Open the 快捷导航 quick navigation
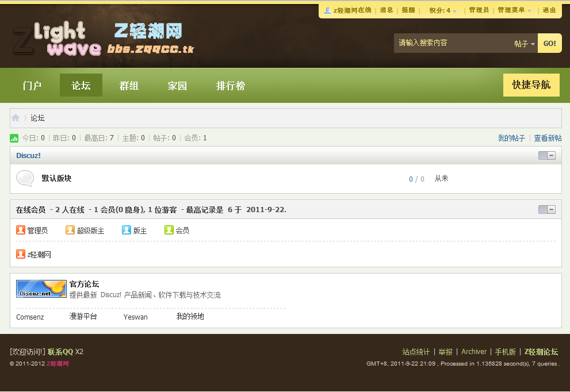The image size is (570, 392). click(x=531, y=85)
